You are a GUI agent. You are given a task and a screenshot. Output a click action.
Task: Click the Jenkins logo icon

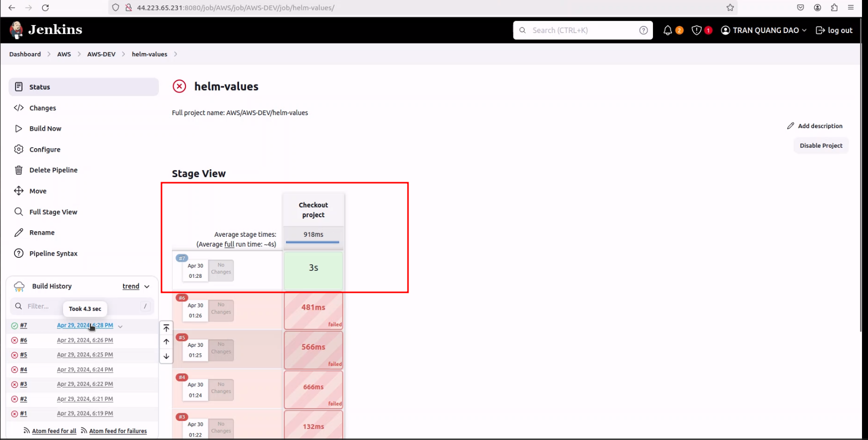coord(16,30)
